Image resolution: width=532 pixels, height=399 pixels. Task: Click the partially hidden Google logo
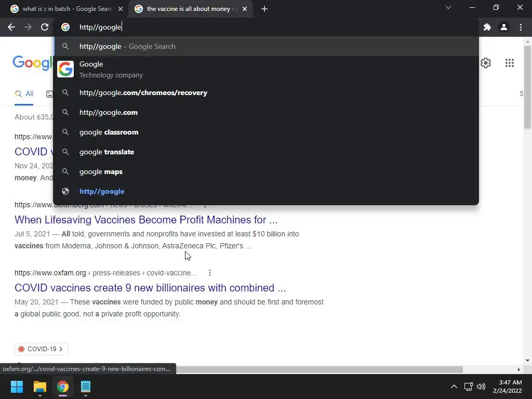(x=33, y=63)
